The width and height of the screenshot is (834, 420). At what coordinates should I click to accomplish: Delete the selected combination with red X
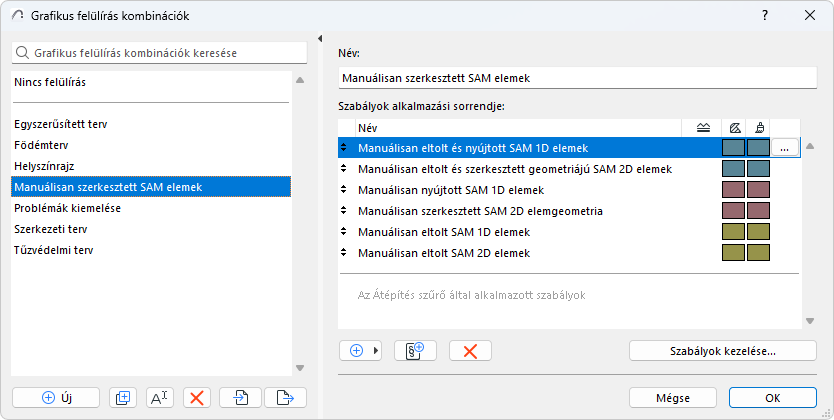coord(197,397)
